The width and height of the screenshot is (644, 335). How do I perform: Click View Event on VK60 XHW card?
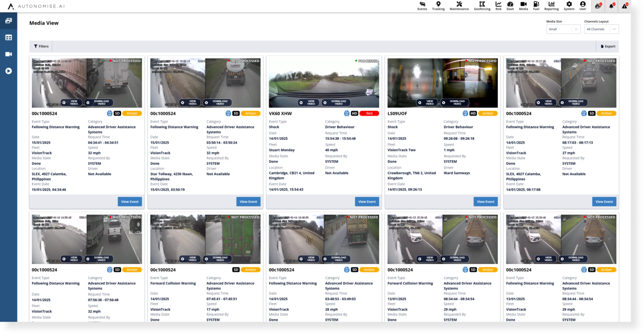[x=367, y=202]
